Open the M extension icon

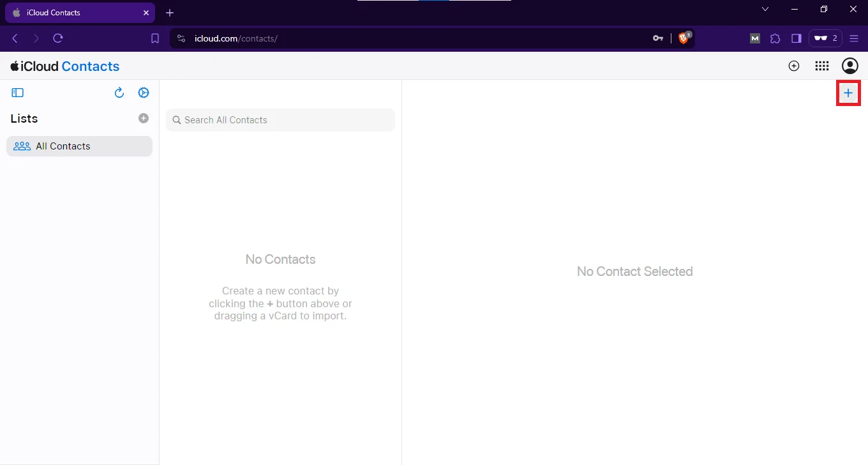[x=755, y=38]
